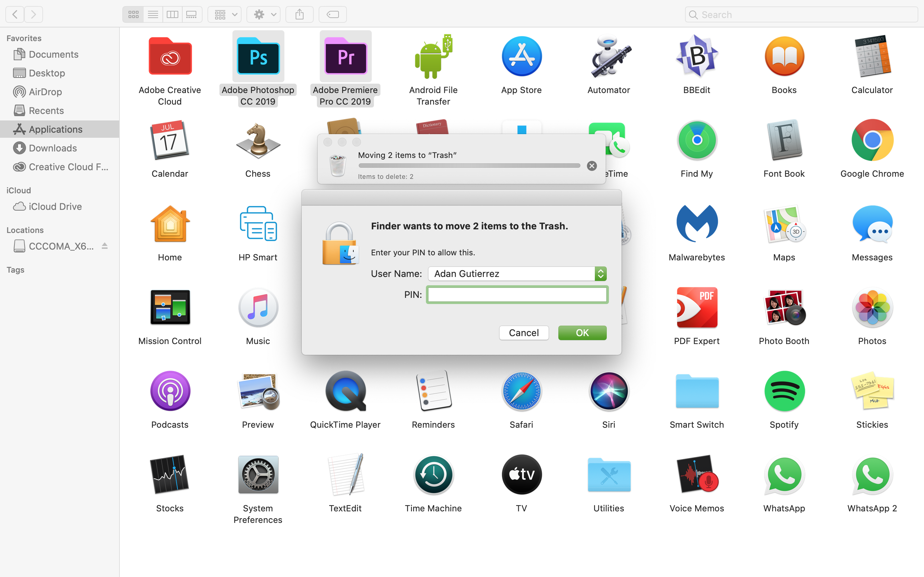The height and width of the screenshot is (577, 924).
Task: Select the Malwarebytes app icon
Action: click(x=697, y=224)
